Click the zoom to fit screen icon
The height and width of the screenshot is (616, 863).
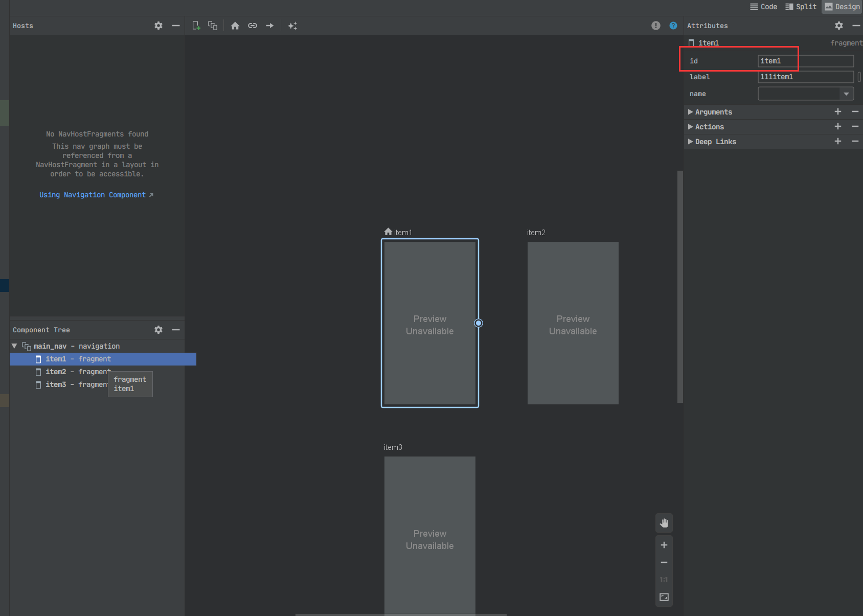tap(664, 597)
